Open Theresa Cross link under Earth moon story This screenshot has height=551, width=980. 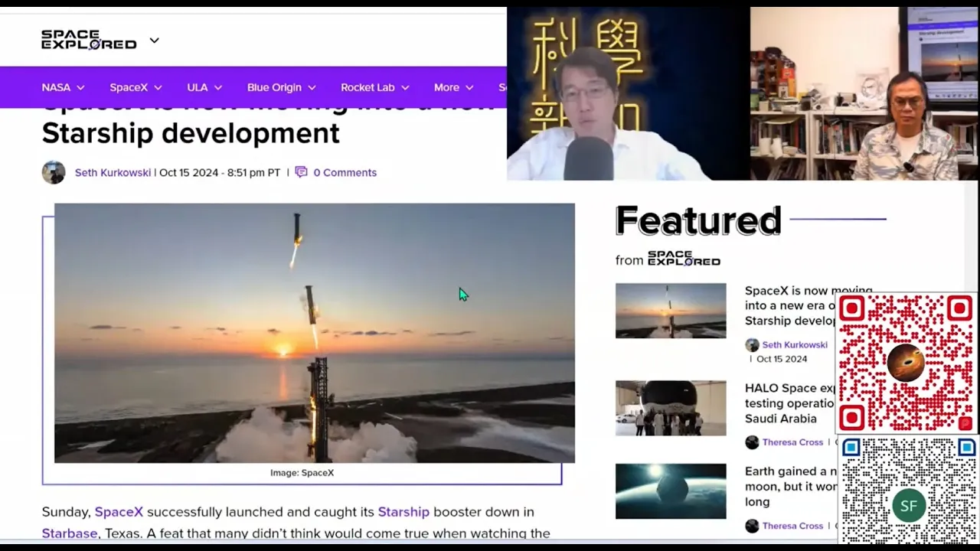pyautogui.click(x=792, y=526)
